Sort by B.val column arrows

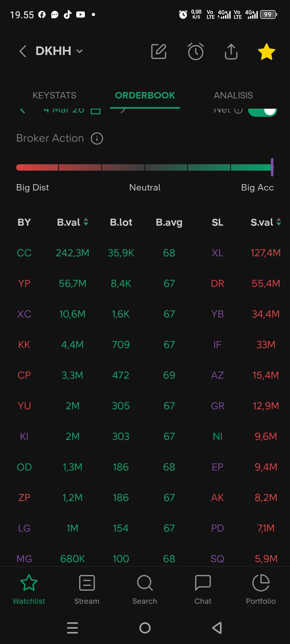[86, 222]
